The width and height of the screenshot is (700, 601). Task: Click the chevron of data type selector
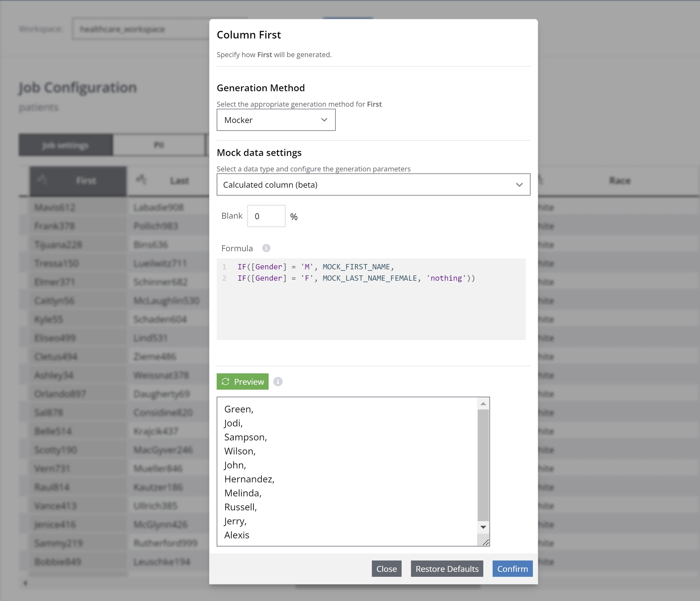519,185
